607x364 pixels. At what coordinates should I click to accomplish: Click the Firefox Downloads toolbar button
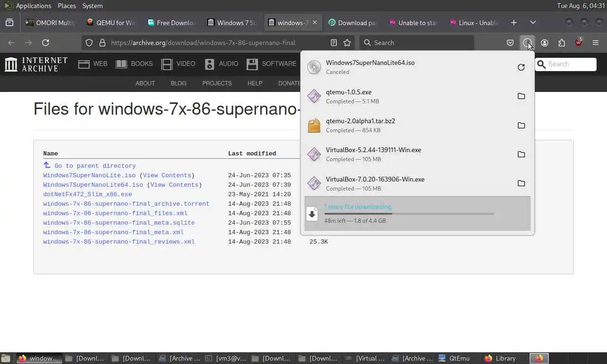tap(527, 43)
